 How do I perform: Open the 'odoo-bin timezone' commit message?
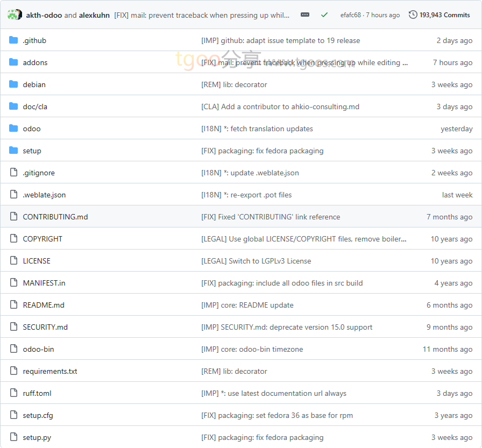[x=252, y=349]
